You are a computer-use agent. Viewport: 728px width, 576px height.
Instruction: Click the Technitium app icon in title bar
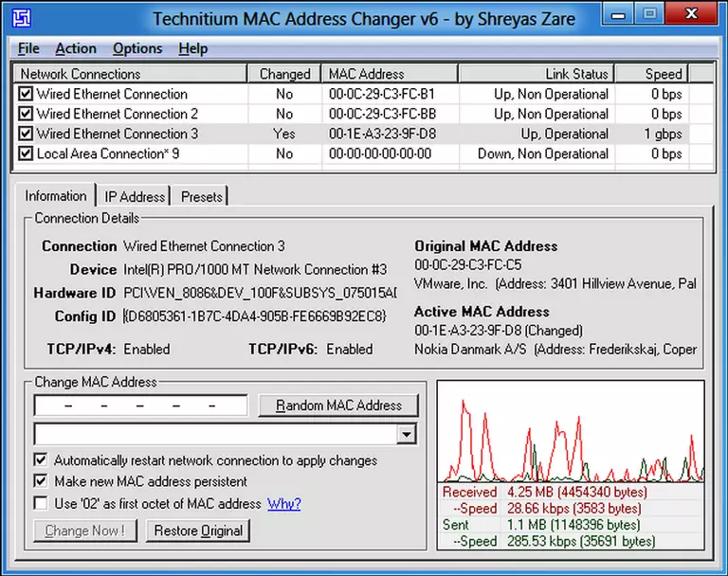(19, 16)
